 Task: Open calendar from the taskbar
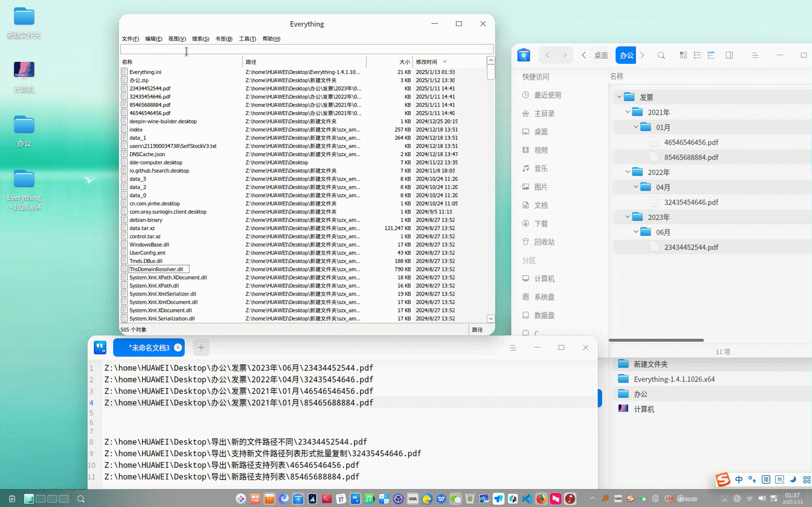pyautogui.click(x=341, y=498)
